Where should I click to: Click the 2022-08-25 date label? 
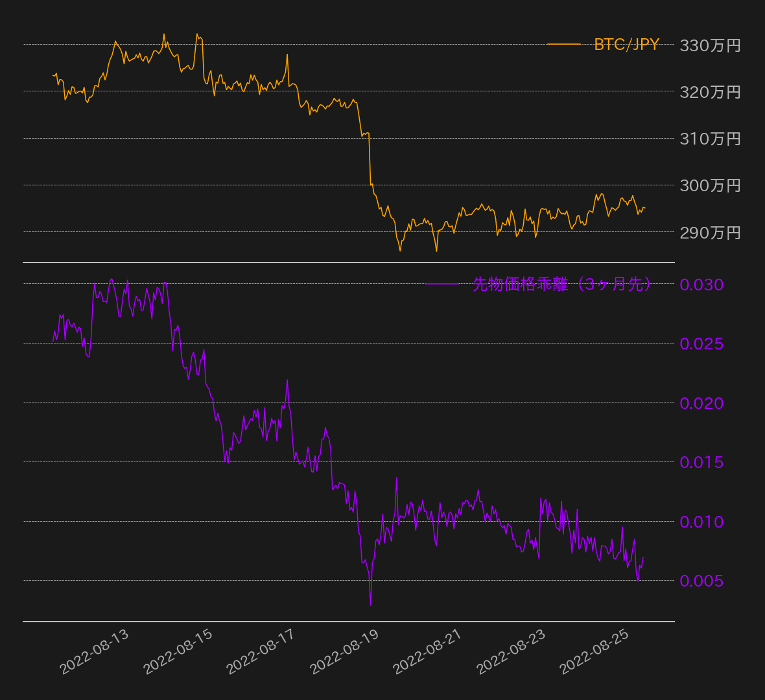coord(594,651)
